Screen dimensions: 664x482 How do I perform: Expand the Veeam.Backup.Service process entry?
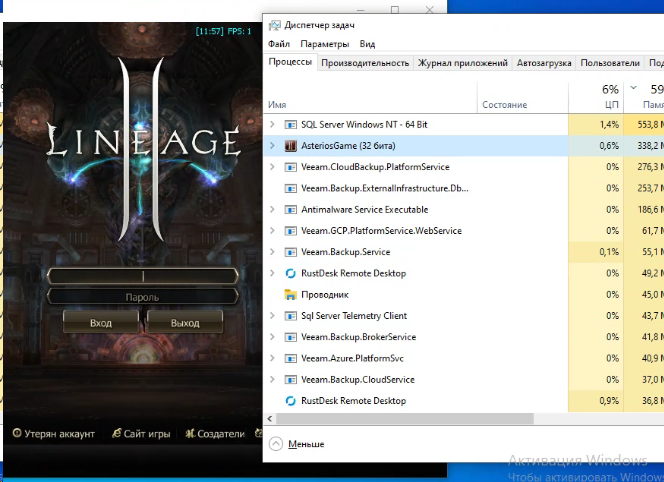click(x=273, y=252)
